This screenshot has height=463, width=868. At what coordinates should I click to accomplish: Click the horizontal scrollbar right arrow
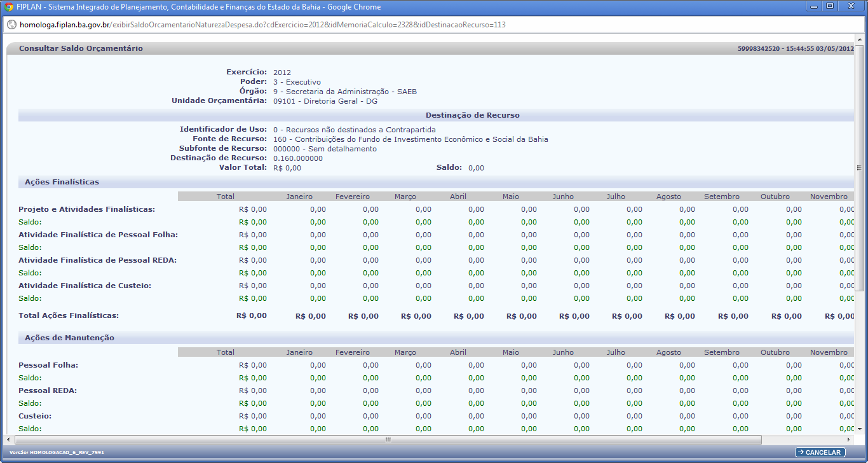pos(850,439)
